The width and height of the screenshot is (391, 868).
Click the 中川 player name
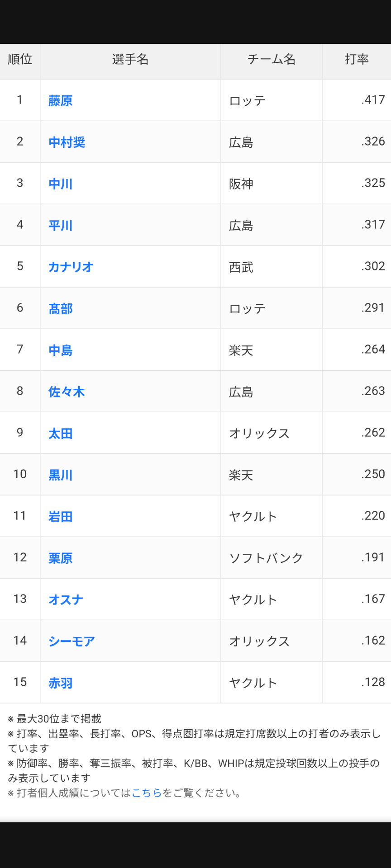click(61, 184)
